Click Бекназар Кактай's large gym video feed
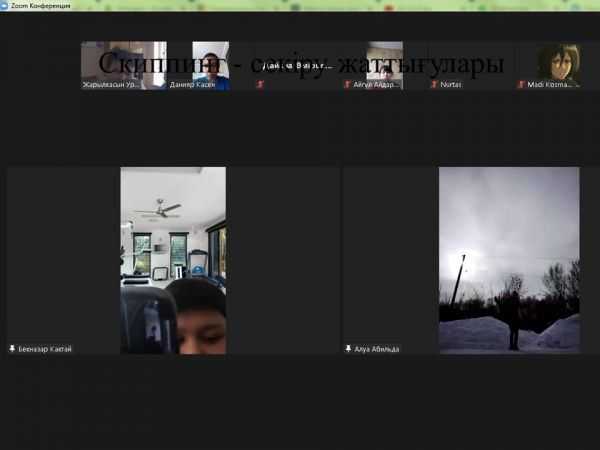Image resolution: width=600 pixels, height=450 pixels. (173, 260)
